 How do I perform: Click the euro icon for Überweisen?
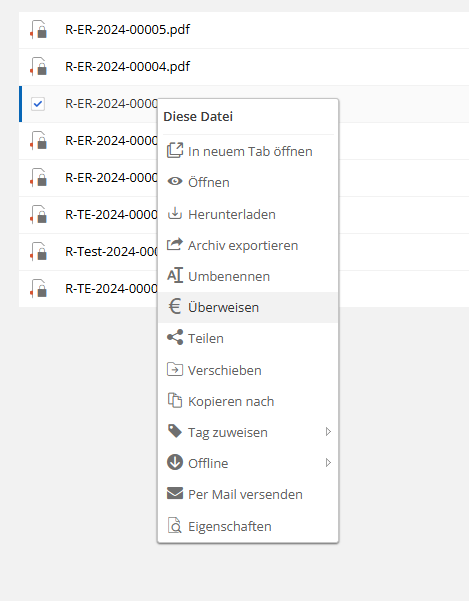coord(175,306)
